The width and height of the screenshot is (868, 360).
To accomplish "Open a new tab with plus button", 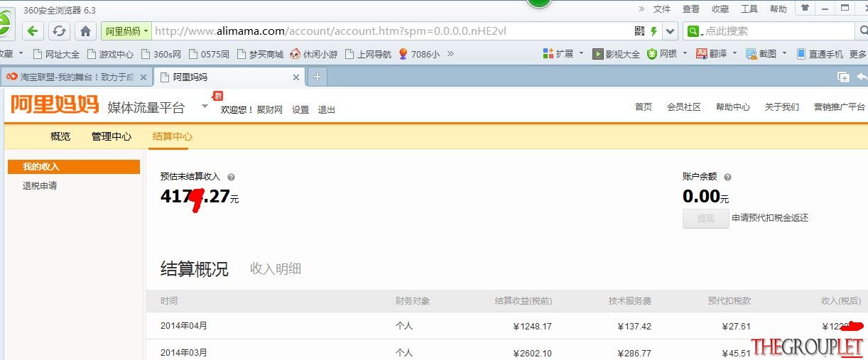I will pyautogui.click(x=317, y=77).
